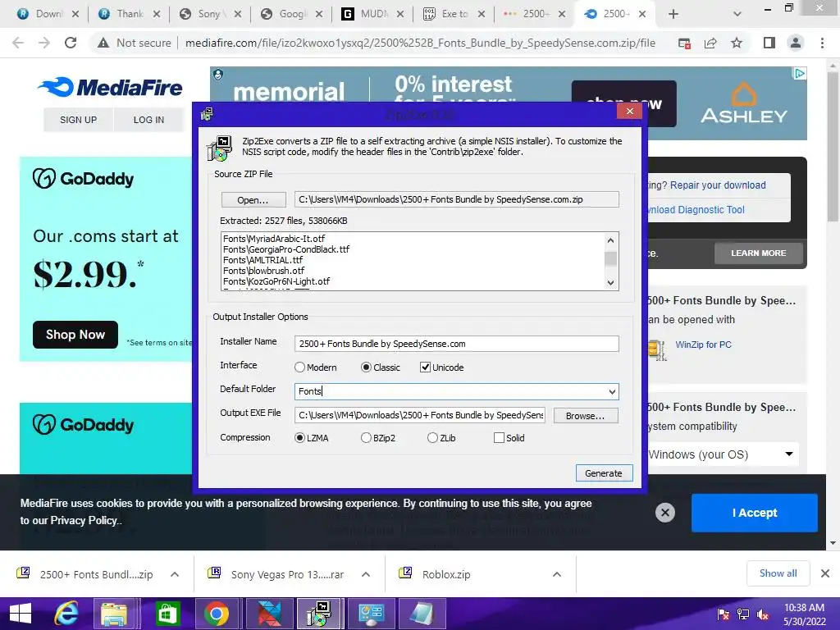The height and width of the screenshot is (630, 840).
Task: Click I Accept on cookie banner
Action: 755,513
